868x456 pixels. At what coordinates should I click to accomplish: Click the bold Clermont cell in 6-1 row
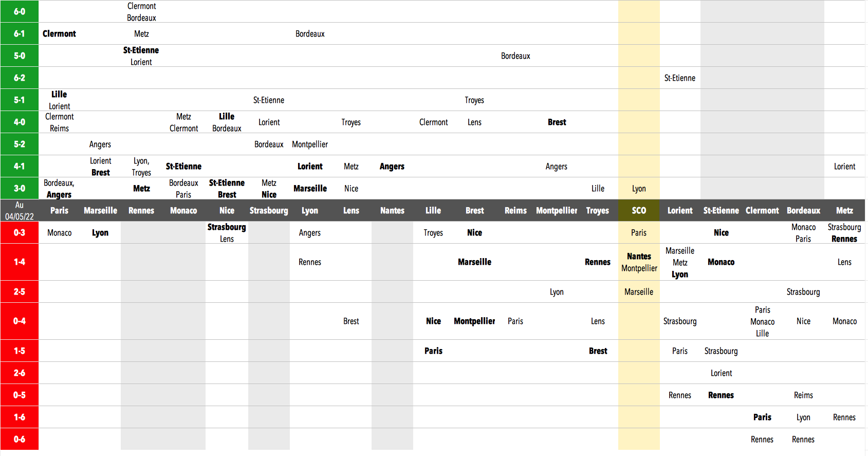point(59,34)
